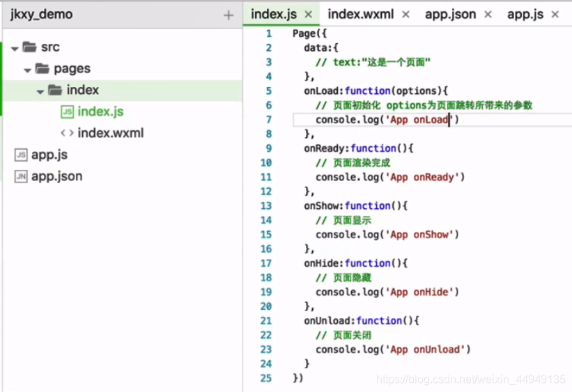Select the pages folder label
The image size is (572, 392).
pos(72,68)
